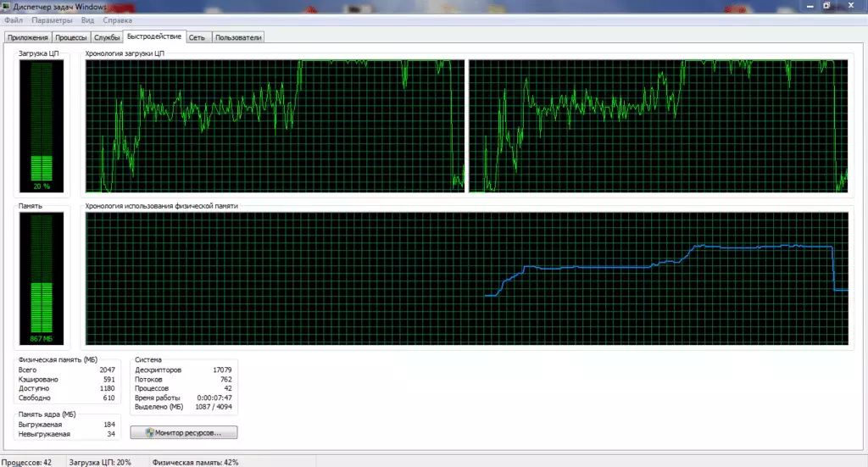
Task: Click status bar text Процессов: 42
Action: (x=26, y=463)
